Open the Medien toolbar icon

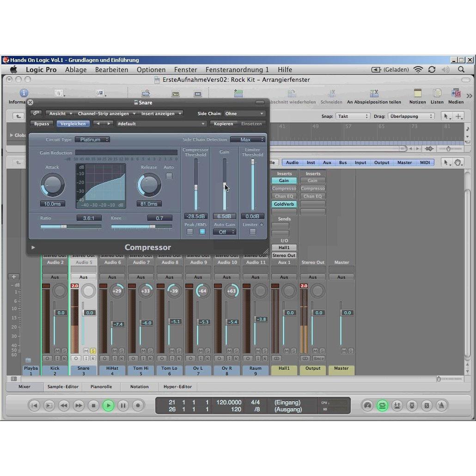[456, 93]
